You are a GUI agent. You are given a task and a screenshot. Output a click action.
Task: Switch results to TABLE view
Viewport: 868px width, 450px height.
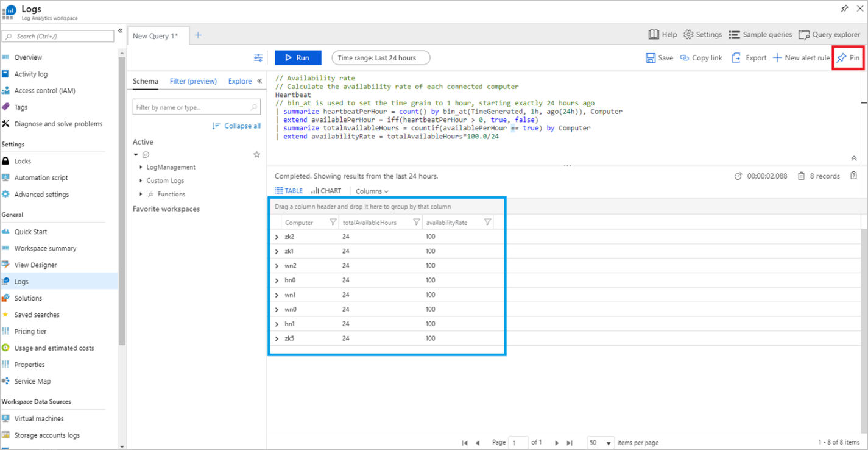(x=289, y=191)
